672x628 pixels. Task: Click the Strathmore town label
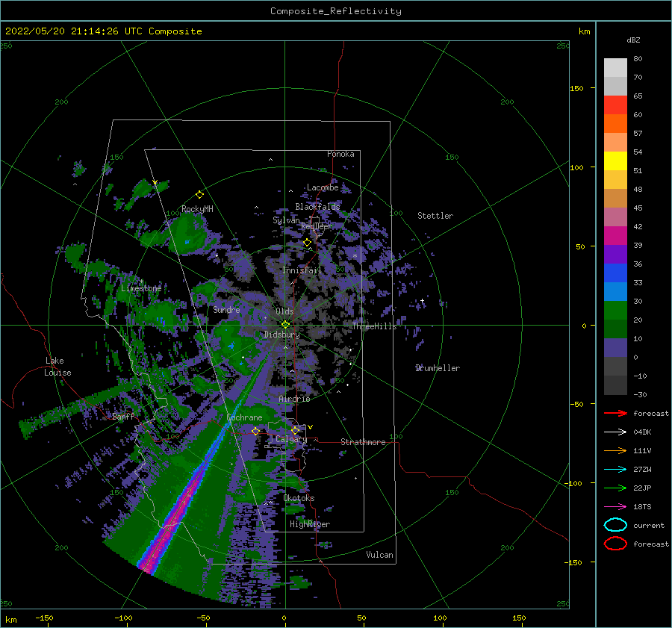coord(363,442)
